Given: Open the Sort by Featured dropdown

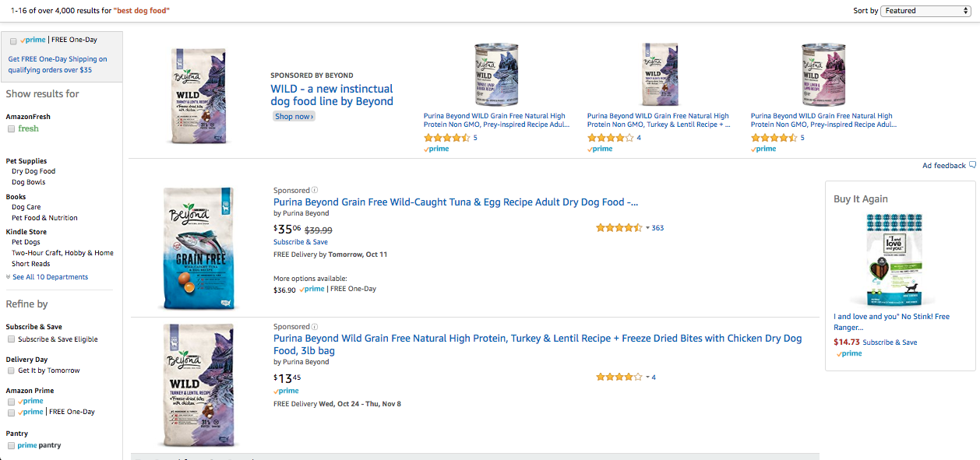Looking at the screenshot, I should [925, 11].
